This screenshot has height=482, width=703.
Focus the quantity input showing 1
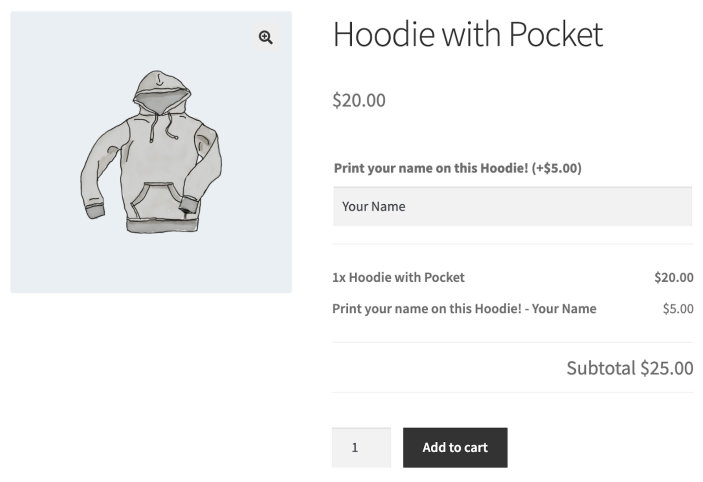click(x=361, y=447)
